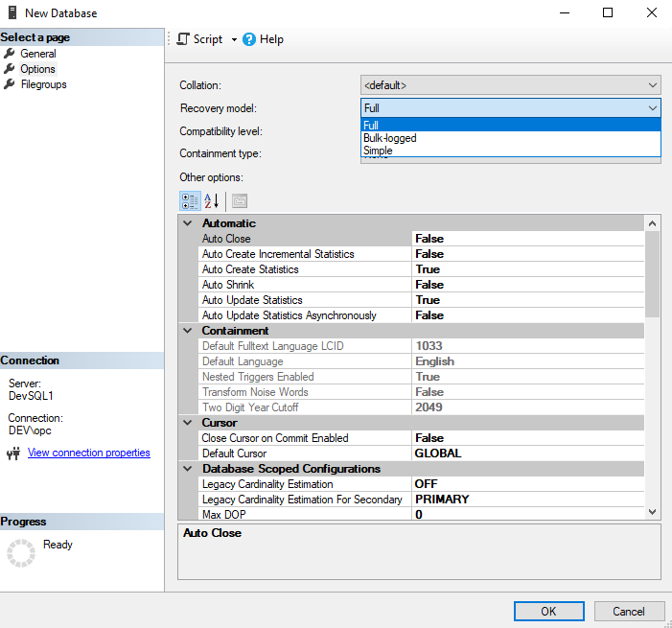
Task: Click the Auto Close False value
Action: coord(528,239)
